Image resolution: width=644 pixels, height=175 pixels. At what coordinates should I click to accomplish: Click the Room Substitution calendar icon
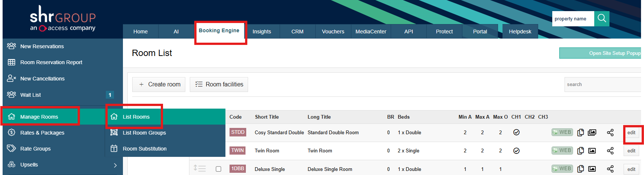coord(114,148)
